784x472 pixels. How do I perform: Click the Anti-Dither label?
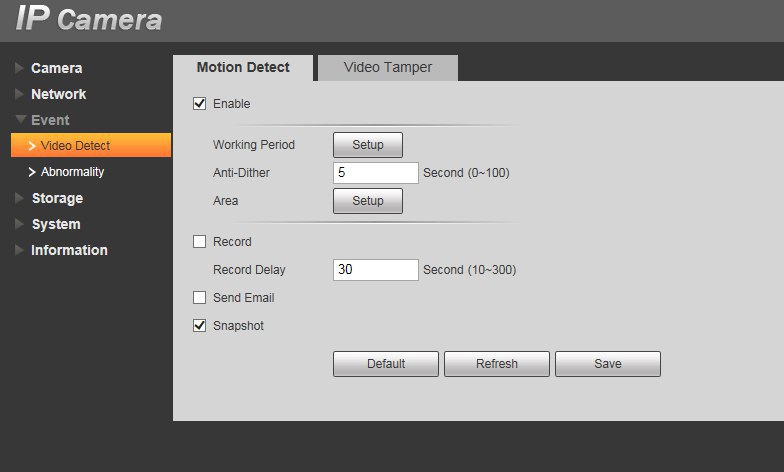point(242,172)
